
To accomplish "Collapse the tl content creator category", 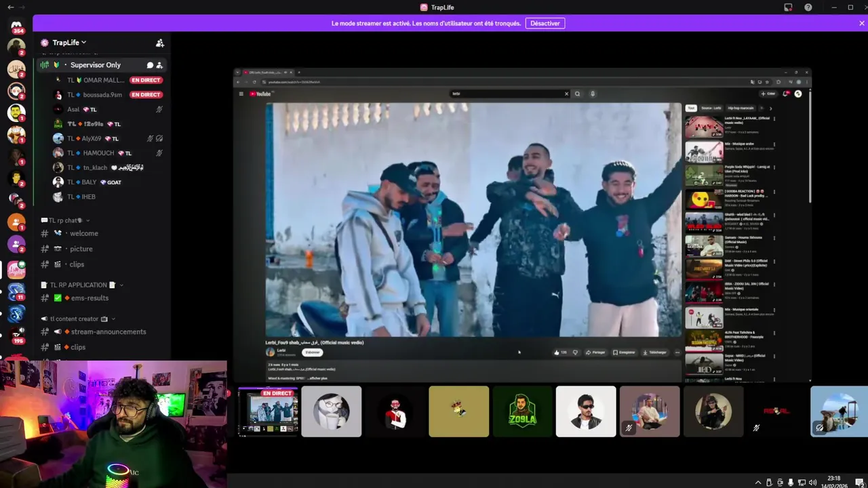I will (x=78, y=319).
